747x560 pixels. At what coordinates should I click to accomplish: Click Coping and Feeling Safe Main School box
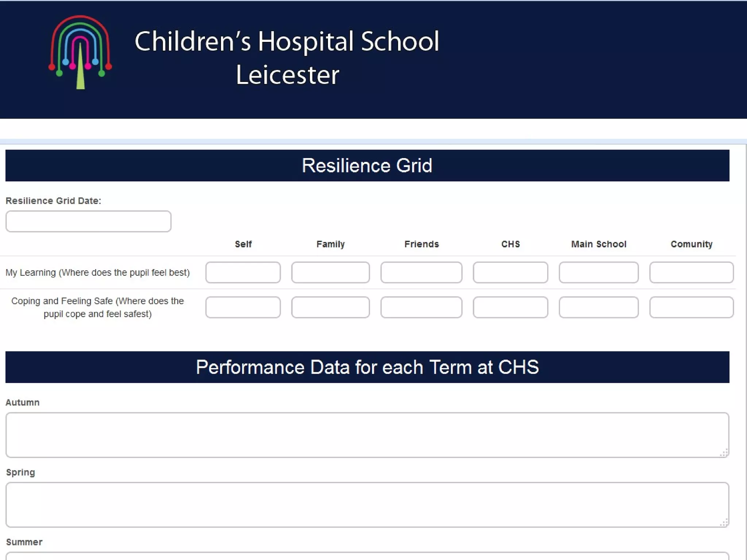click(599, 307)
